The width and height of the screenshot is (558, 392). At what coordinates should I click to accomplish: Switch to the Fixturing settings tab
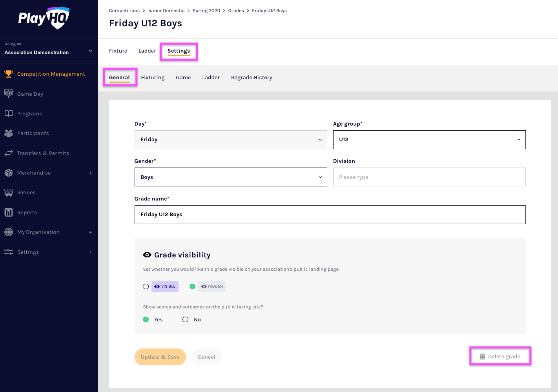[153, 78]
